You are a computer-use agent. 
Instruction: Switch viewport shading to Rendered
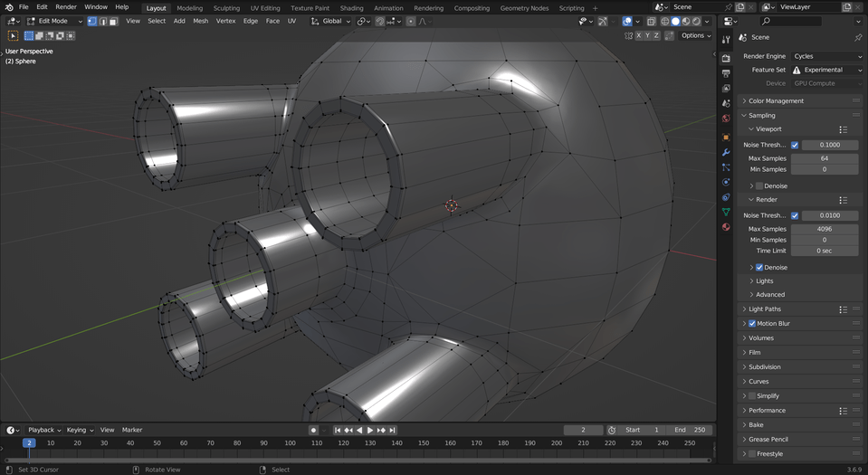tap(696, 21)
